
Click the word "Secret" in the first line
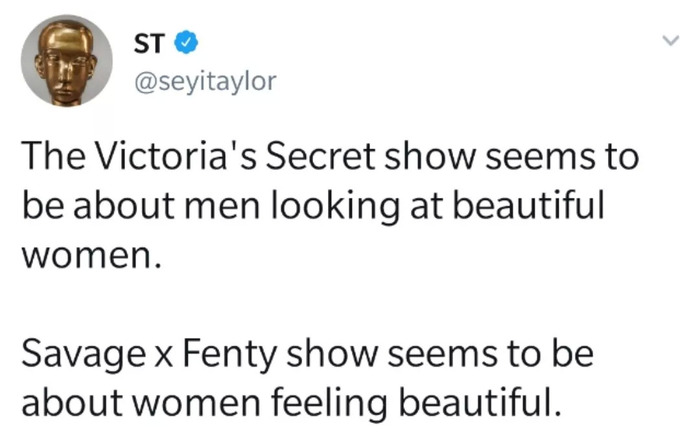pos(322,157)
